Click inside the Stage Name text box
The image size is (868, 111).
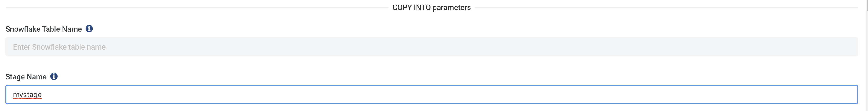(431, 95)
